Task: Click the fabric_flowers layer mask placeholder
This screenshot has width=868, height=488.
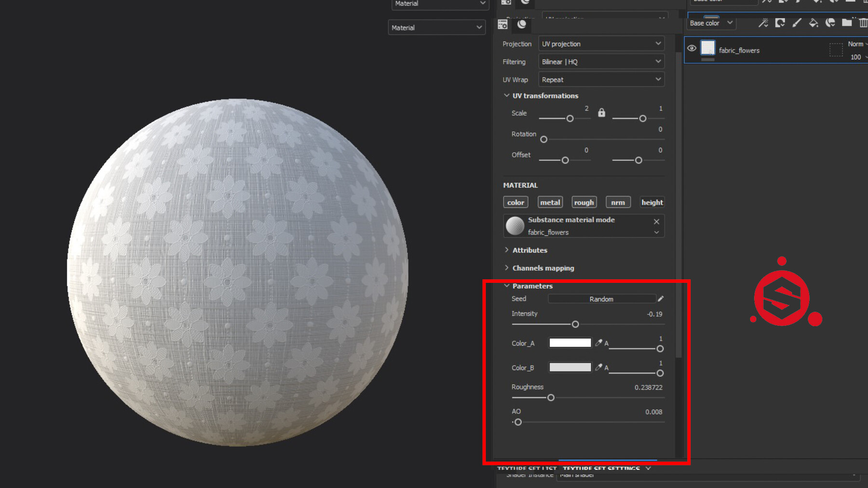Action: coord(836,50)
